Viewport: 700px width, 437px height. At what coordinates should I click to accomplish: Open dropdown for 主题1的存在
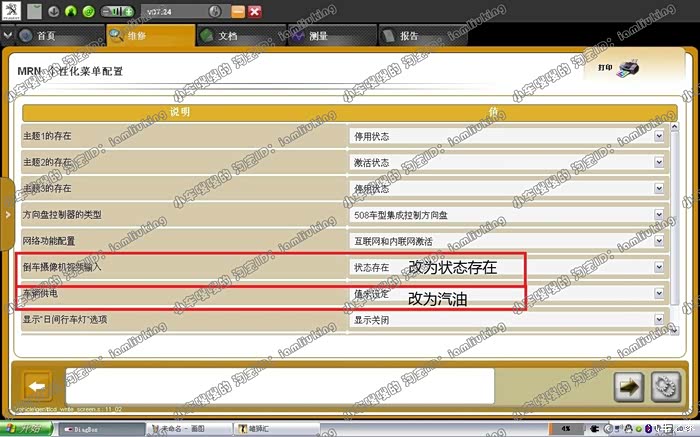pyautogui.click(x=658, y=135)
